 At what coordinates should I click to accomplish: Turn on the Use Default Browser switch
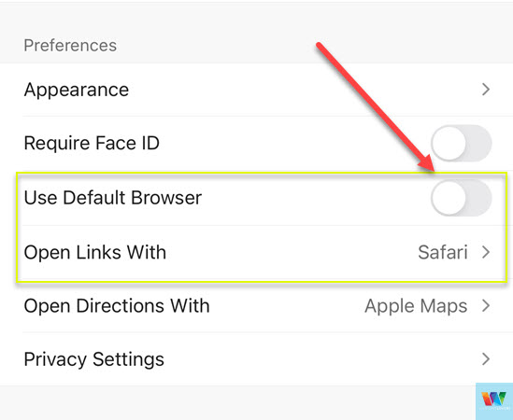pos(462,198)
